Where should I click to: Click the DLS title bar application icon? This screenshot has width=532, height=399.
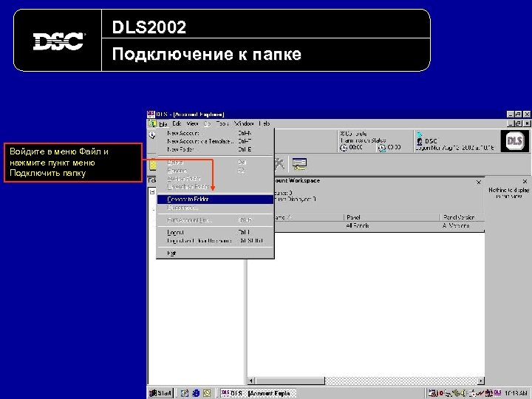[151, 115]
